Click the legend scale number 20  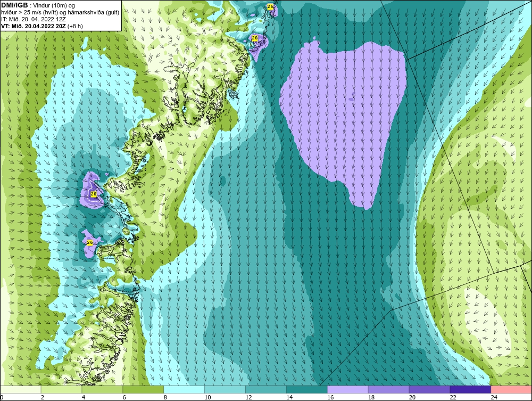click(x=412, y=397)
